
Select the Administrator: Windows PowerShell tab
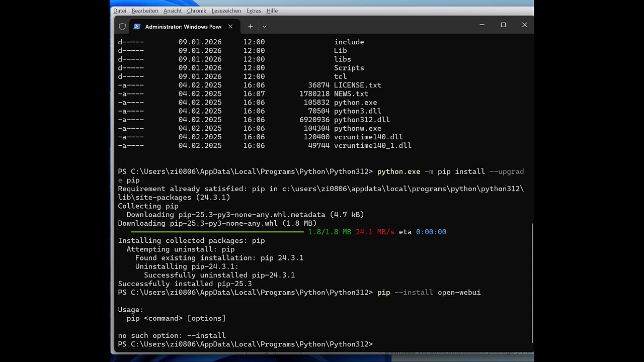tap(183, 27)
